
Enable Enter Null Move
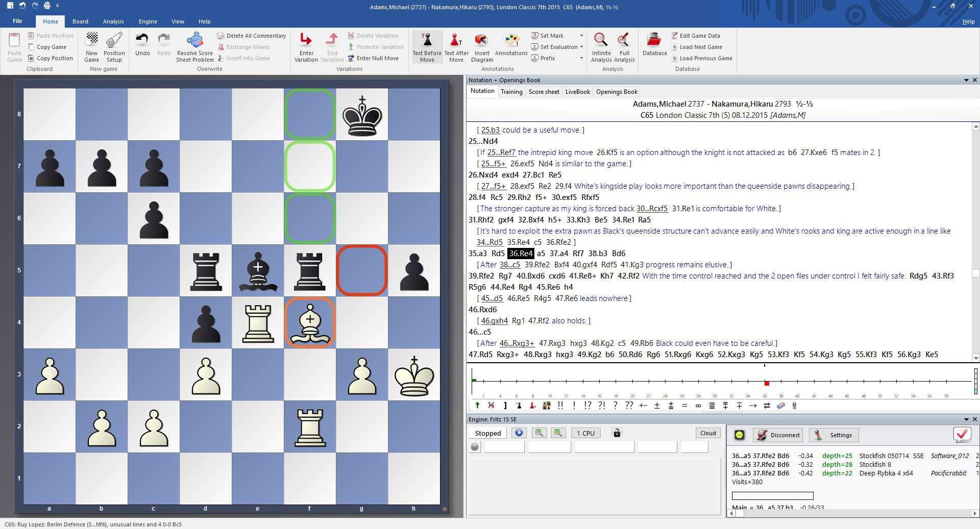(376, 58)
